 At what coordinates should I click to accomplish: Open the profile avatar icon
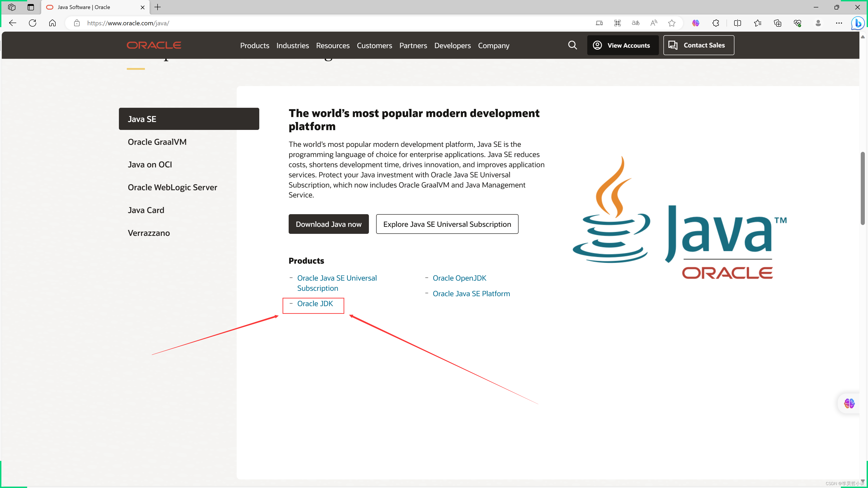coord(818,23)
